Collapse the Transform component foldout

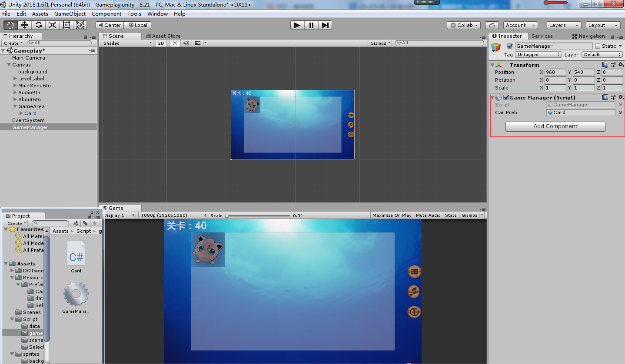pos(492,65)
